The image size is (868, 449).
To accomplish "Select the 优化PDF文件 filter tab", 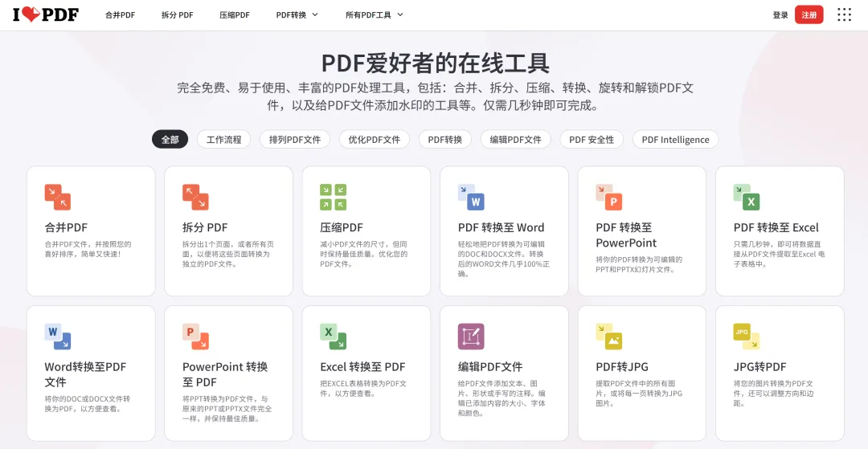I will pos(375,139).
